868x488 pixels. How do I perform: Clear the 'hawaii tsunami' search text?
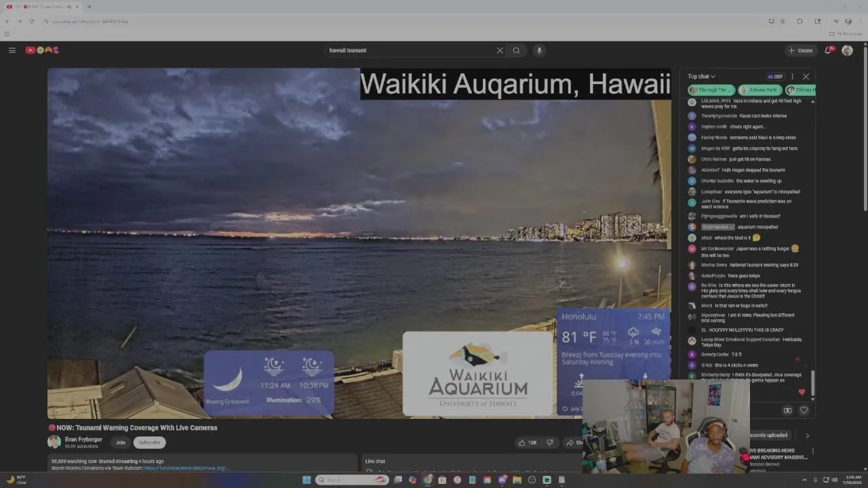tap(500, 50)
